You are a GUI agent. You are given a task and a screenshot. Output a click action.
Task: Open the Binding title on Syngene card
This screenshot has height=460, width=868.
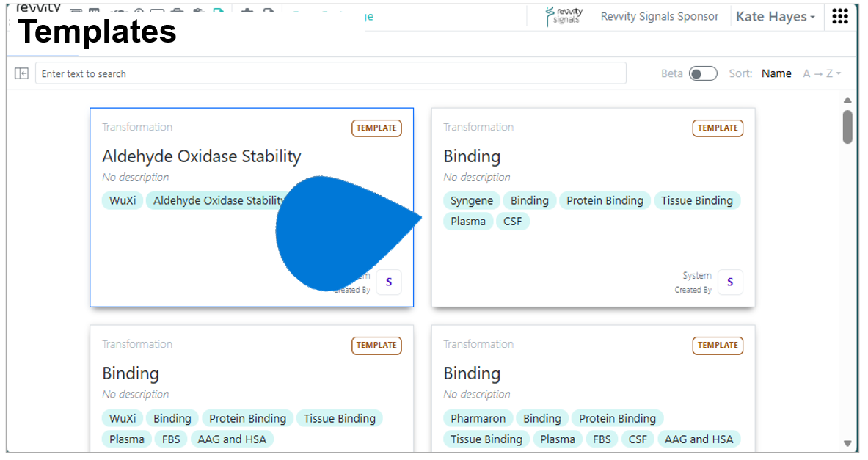point(472,157)
